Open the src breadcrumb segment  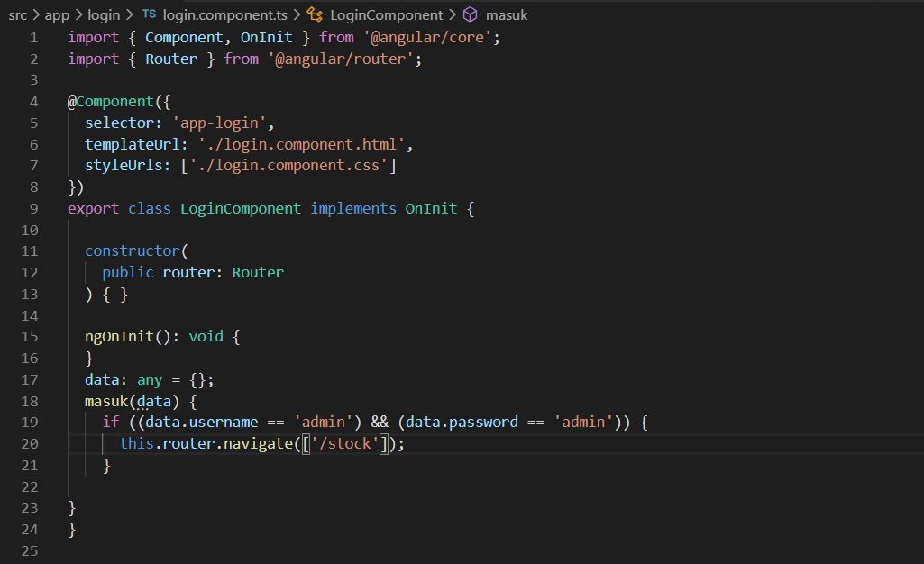coord(18,14)
